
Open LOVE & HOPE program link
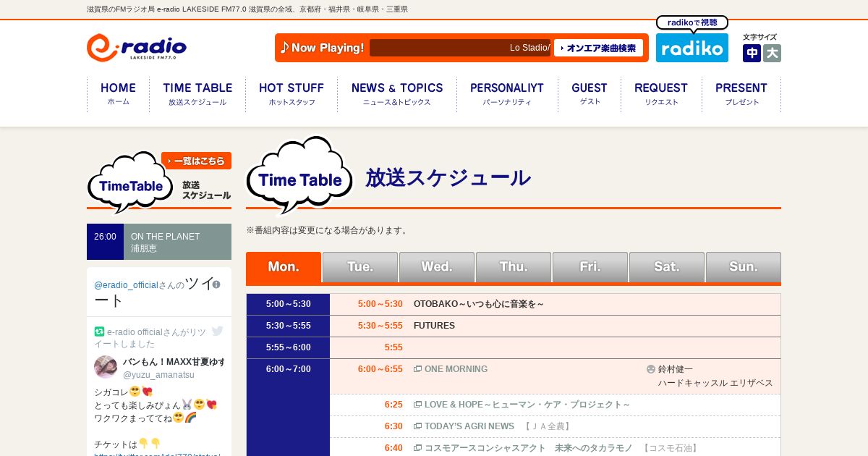(x=527, y=405)
